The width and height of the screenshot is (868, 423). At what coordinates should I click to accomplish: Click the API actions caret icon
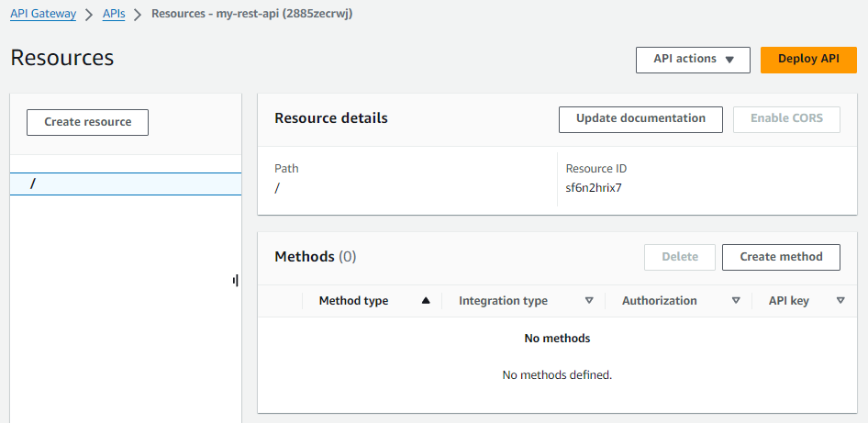point(729,60)
